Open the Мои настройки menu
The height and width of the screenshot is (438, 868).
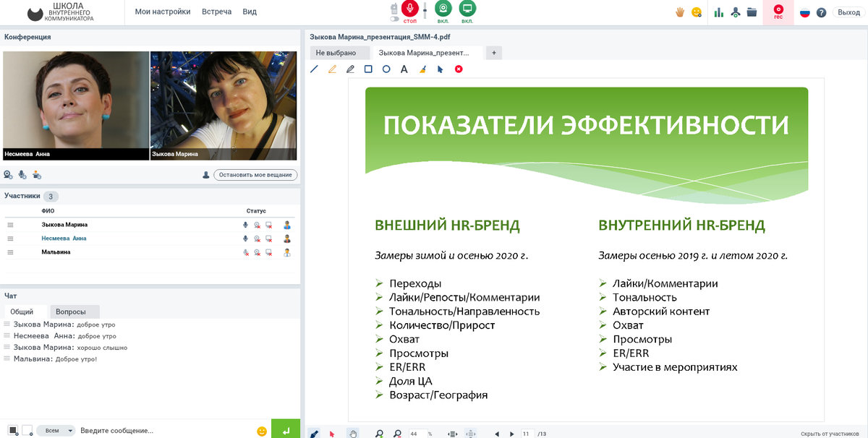(163, 12)
